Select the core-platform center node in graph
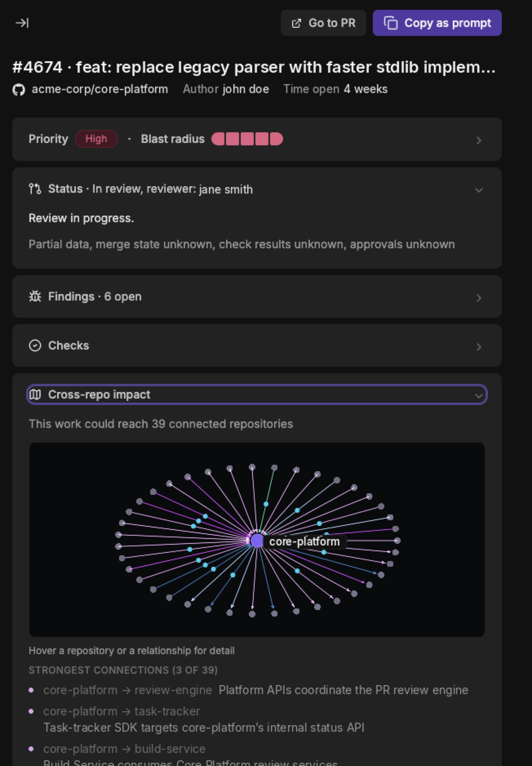Viewport: 532px width, 766px height. pyautogui.click(x=257, y=541)
